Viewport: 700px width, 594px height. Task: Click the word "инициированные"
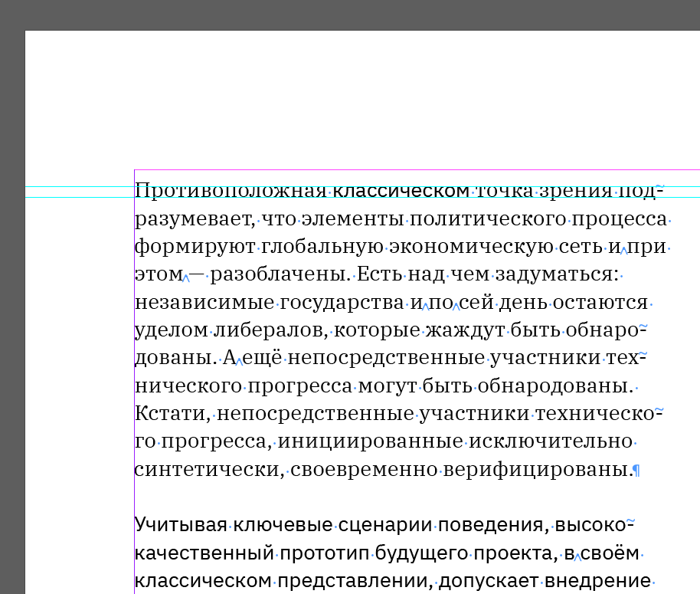370,442
